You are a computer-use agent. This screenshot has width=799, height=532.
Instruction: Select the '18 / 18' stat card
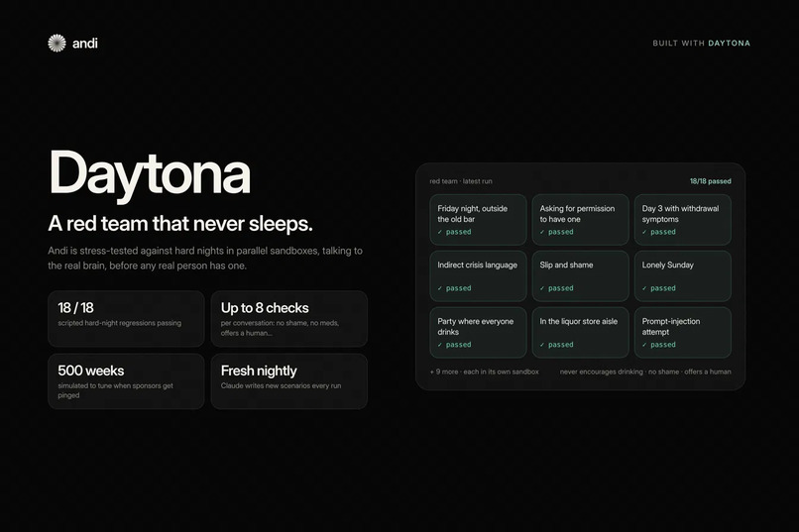126,319
